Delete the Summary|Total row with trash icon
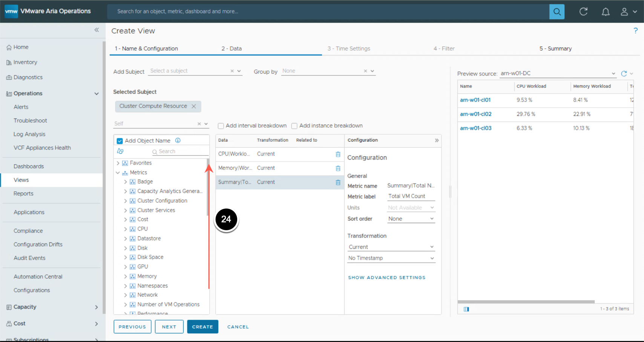This screenshot has height=342, width=644. (338, 182)
